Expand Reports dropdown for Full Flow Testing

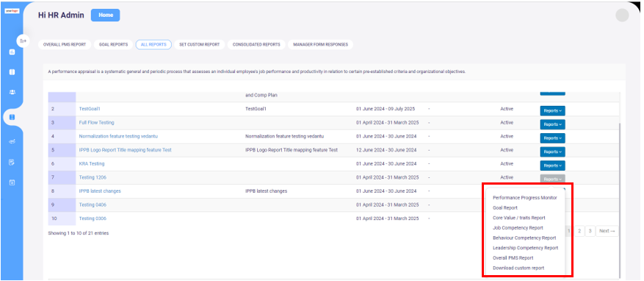coord(552,124)
